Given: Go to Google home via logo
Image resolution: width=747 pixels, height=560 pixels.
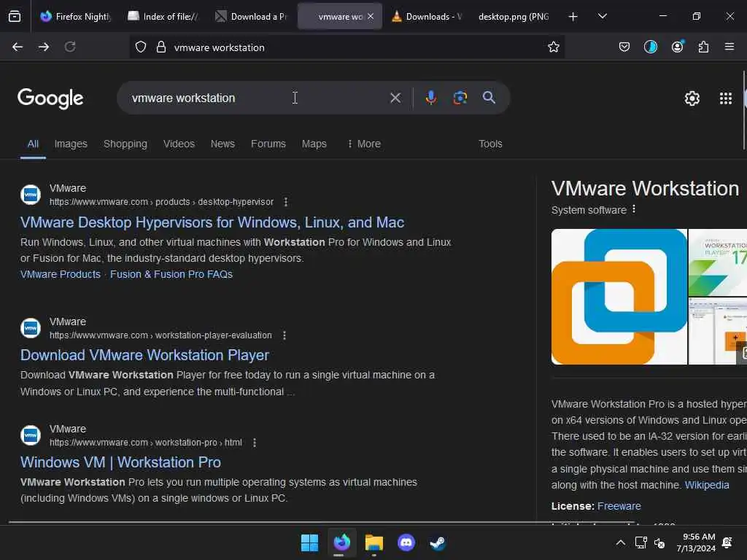Looking at the screenshot, I should (x=50, y=98).
